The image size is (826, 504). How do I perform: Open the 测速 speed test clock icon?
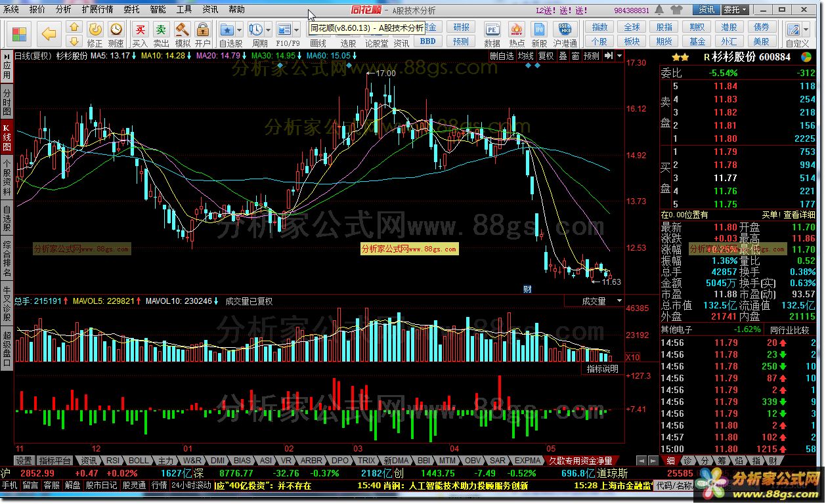[116, 30]
